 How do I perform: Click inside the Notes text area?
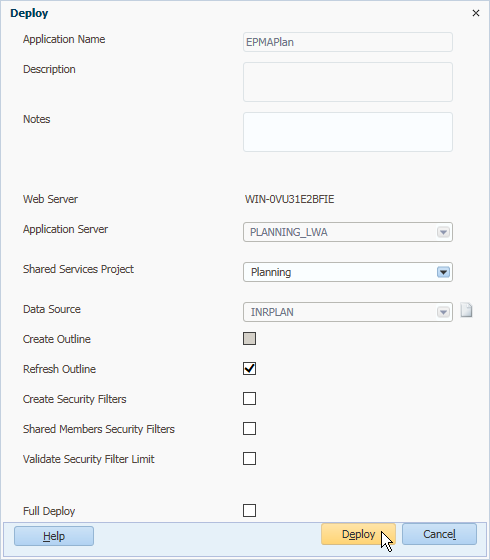(348, 132)
